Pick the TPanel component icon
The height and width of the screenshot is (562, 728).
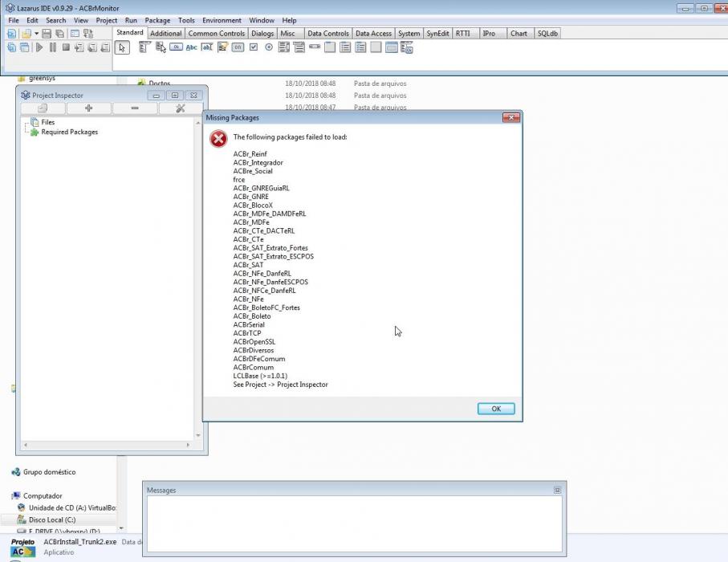[376, 47]
